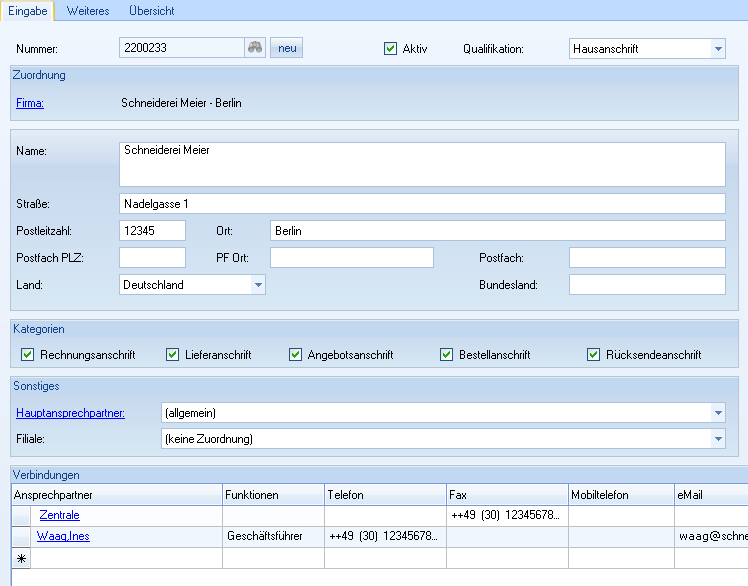
Task: Toggle the Rechnungsanschrift checkbox
Action: pyautogui.click(x=28, y=354)
